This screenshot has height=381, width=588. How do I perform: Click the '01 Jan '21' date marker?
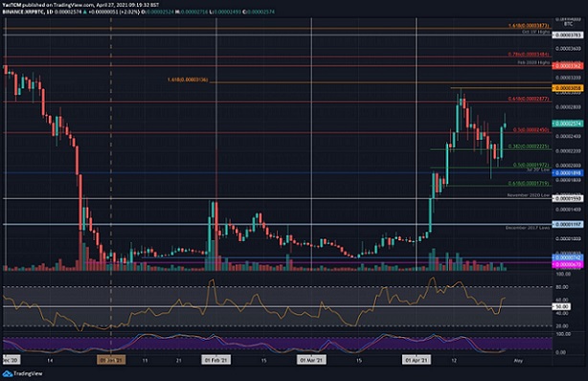click(111, 360)
